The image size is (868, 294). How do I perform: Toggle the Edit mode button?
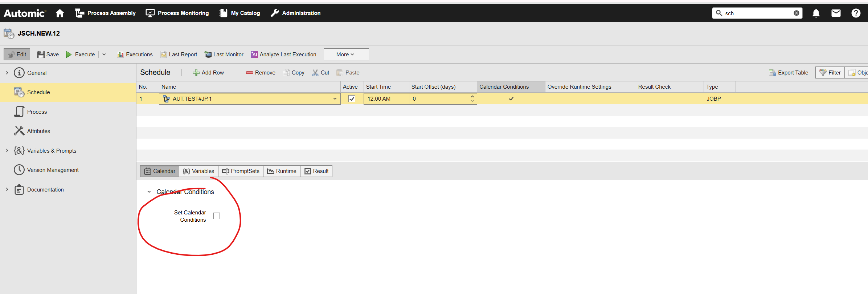point(17,55)
